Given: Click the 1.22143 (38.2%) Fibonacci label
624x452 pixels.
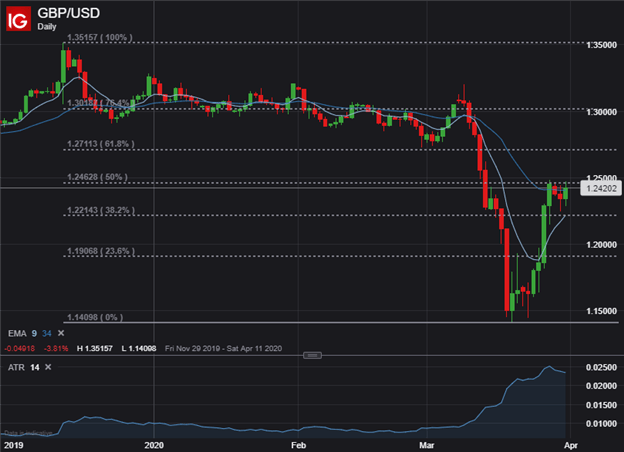Looking at the screenshot, I should (101, 210).
